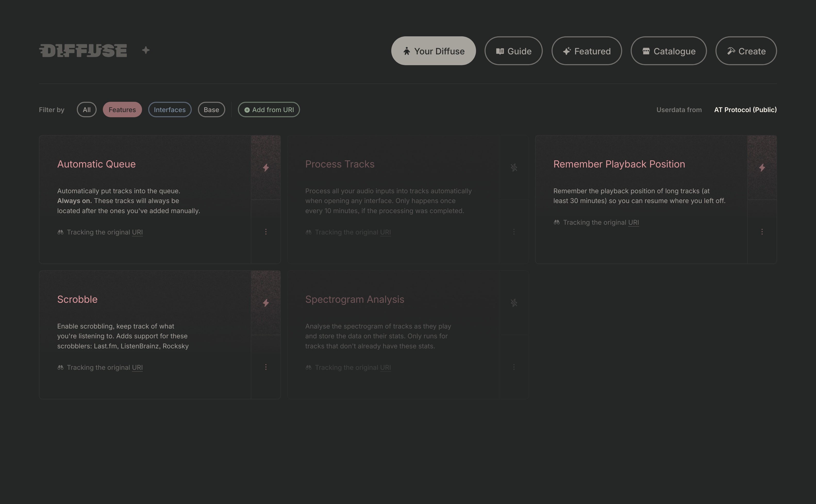Filter by Interfaces
This screenshot has height=504, width=816.
(170, 110)
